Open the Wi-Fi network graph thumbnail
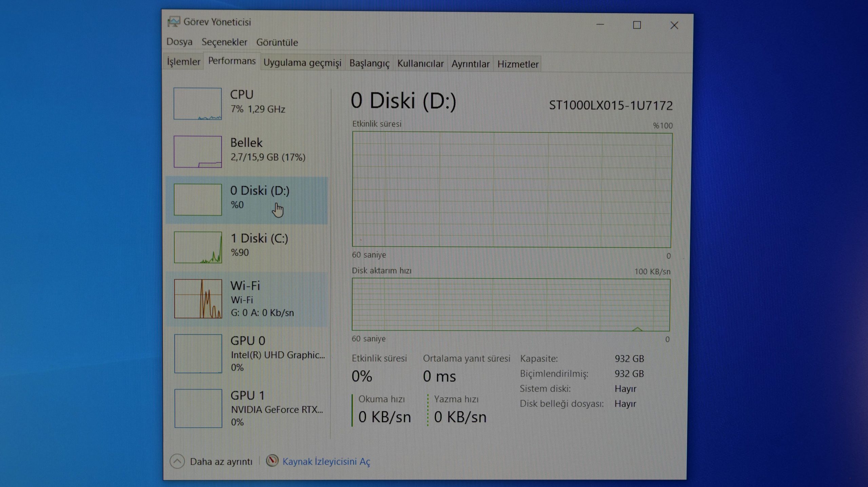Screen dimensions: 868x487 [x=198, y=299]
